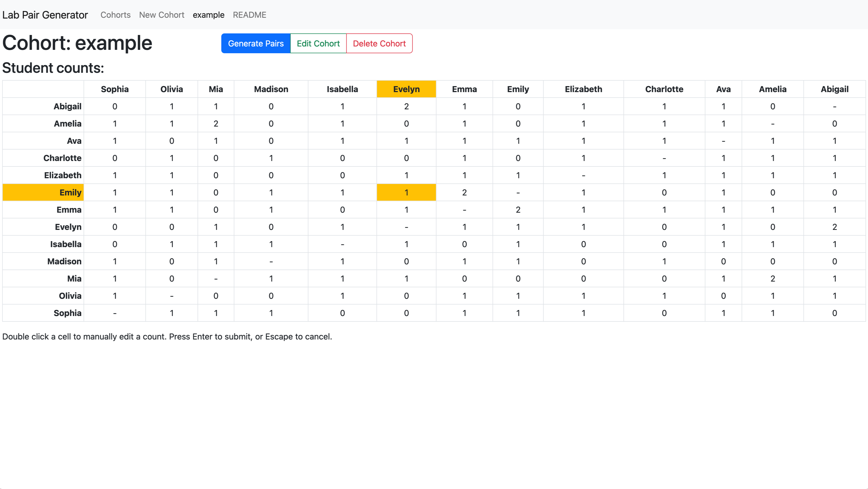Image resolution: width=868 pixels, height=489 pixels.
Task: Go to New Cohort page
Action: click(x=161, y=15)
